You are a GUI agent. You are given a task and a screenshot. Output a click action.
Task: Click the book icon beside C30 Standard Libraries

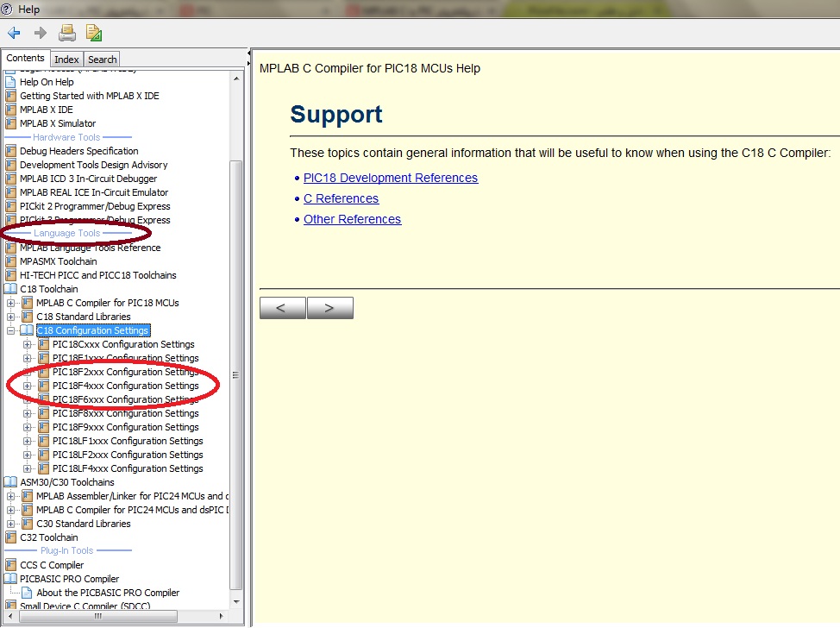27,524
